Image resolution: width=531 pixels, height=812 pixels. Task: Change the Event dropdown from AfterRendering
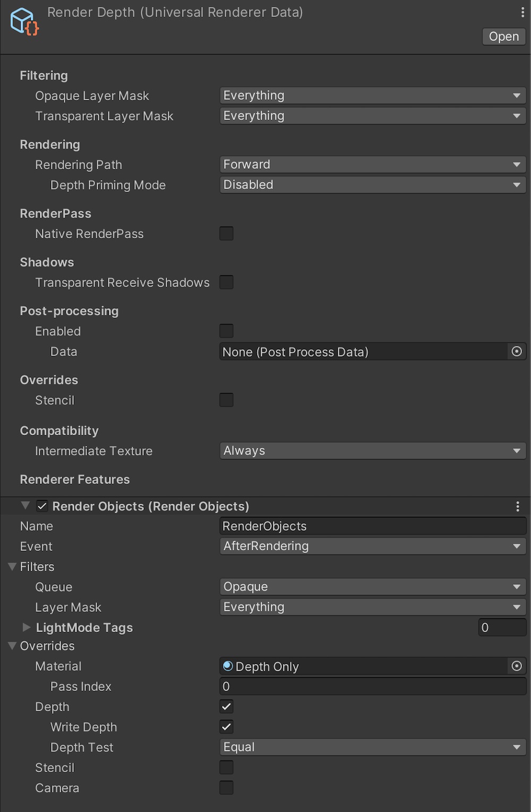(x=372, y=546)
